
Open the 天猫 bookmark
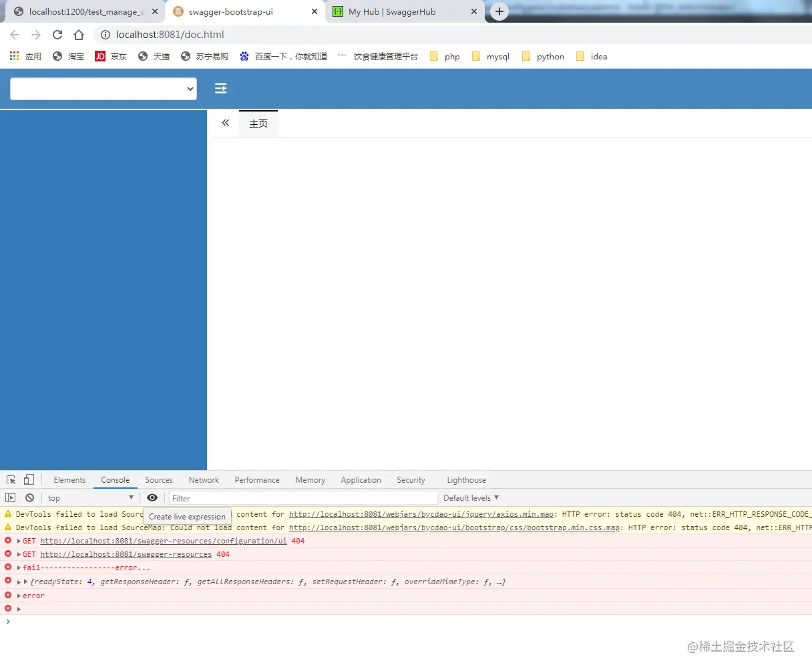[x=154, y=56]
